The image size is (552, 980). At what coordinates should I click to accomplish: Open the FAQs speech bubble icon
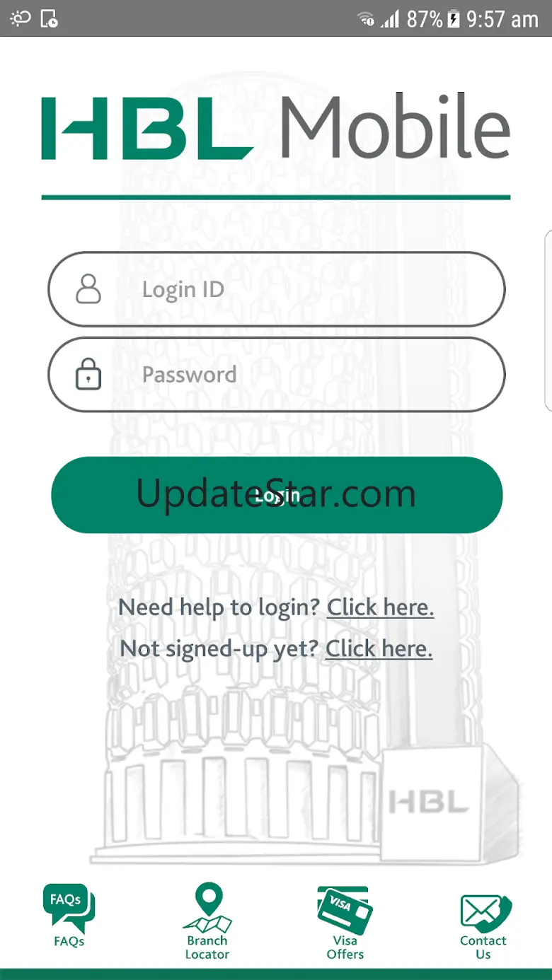pyautogui.click(x=69, y=908)
